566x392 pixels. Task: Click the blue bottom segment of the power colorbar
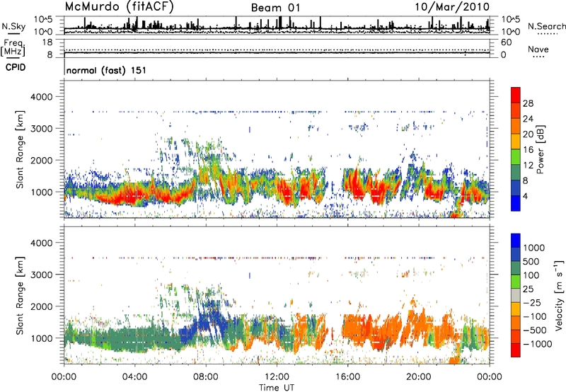point(516,203)
